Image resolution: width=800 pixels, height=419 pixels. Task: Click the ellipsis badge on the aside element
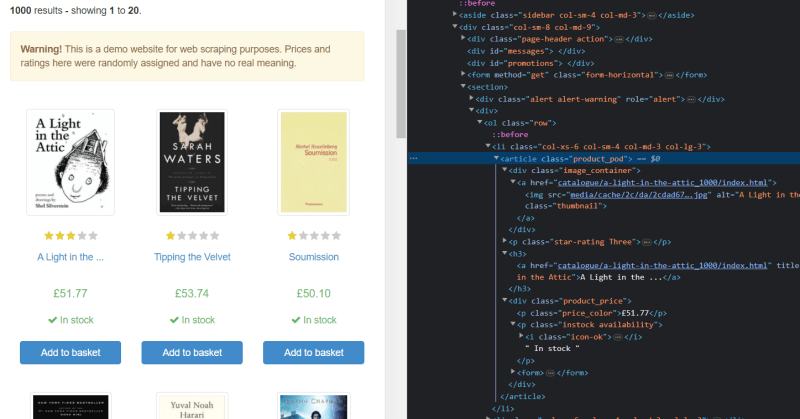(652, 15)
